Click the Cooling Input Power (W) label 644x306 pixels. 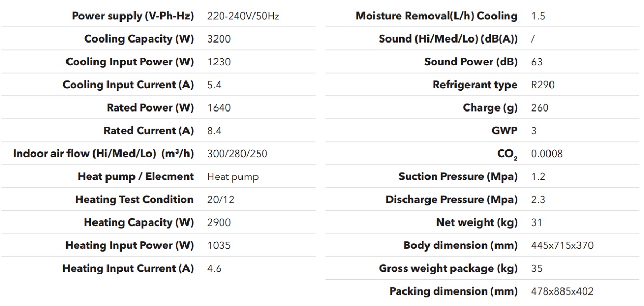point(130,62)
